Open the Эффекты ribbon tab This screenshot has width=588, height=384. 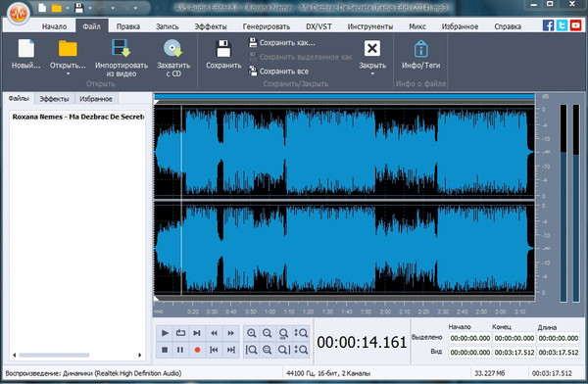(x=211, y=26)
